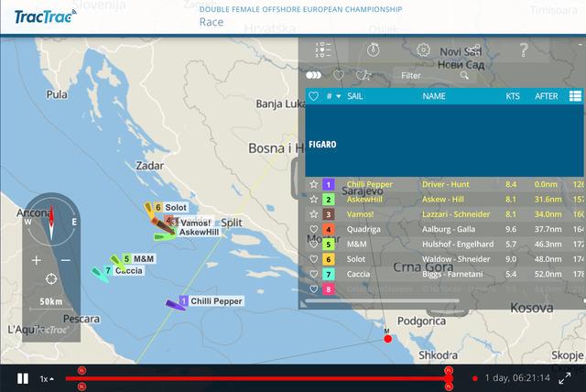Open the leaderboard ranking list icon
This screenshot has width=586, height=392.
pyautogui.click(x=321, y=50)
